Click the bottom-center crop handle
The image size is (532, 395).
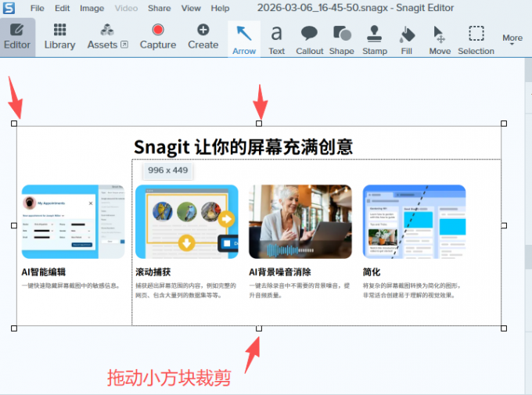point(259,329)
